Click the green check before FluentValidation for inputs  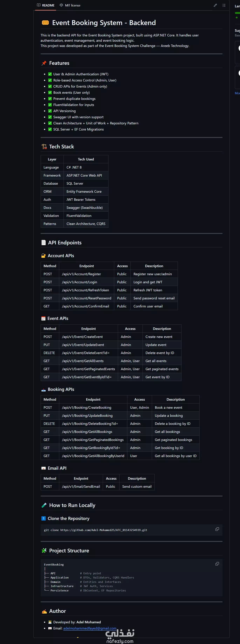click(50, 105)
